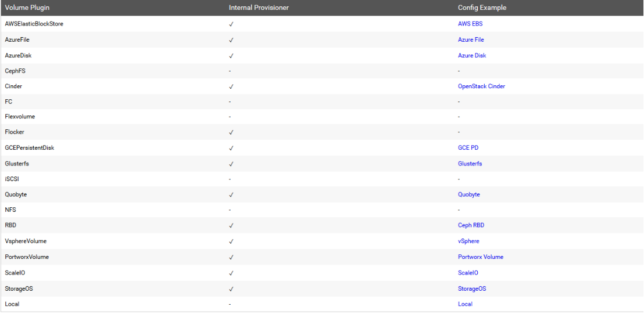Select the Glusterfs plugin name cell
This screenshot has width=644, height=314.
[x=17, y=164]
